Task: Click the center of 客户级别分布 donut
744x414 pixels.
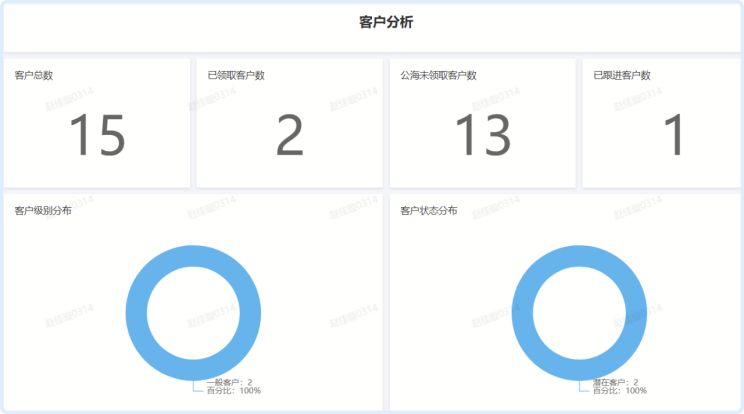Action: [194, 311]
